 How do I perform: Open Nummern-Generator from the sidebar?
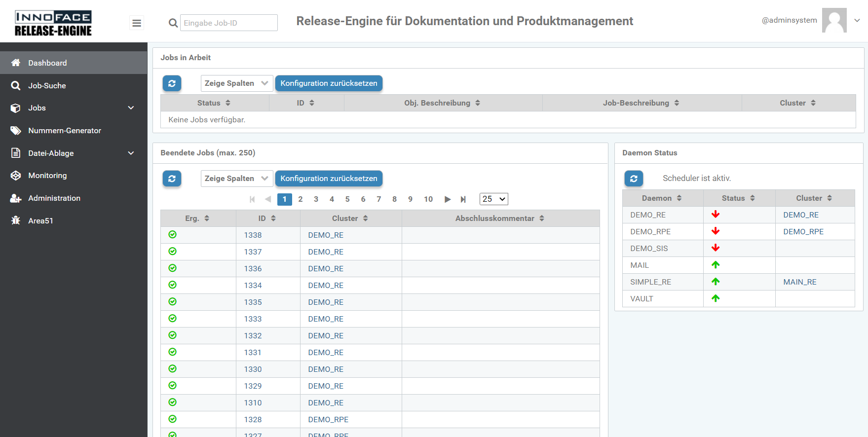pos(65,131)
